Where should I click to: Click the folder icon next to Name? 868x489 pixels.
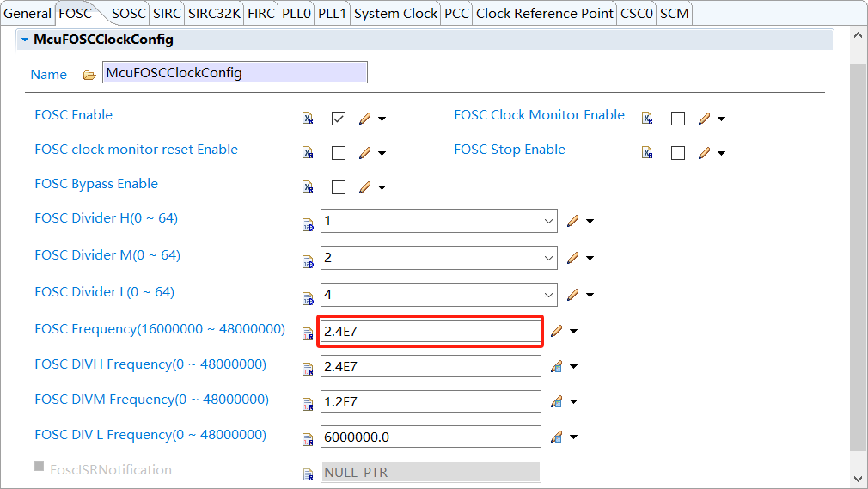click(89, 75)
